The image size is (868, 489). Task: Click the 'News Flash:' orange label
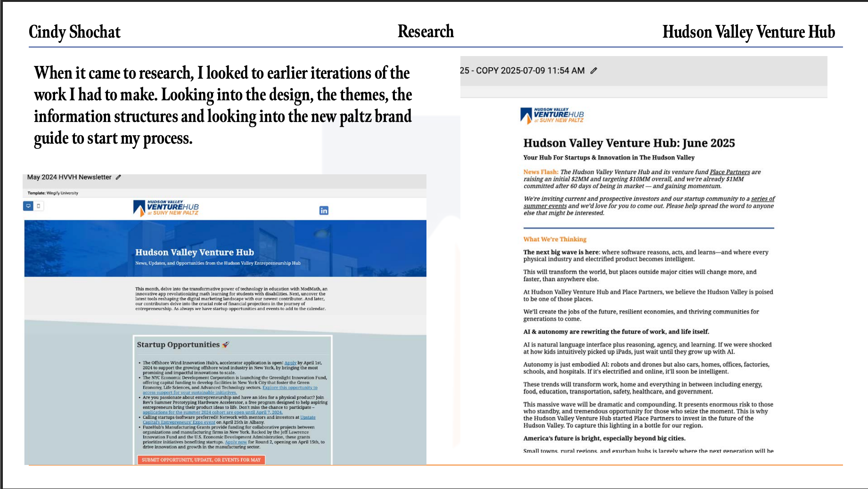540,172
